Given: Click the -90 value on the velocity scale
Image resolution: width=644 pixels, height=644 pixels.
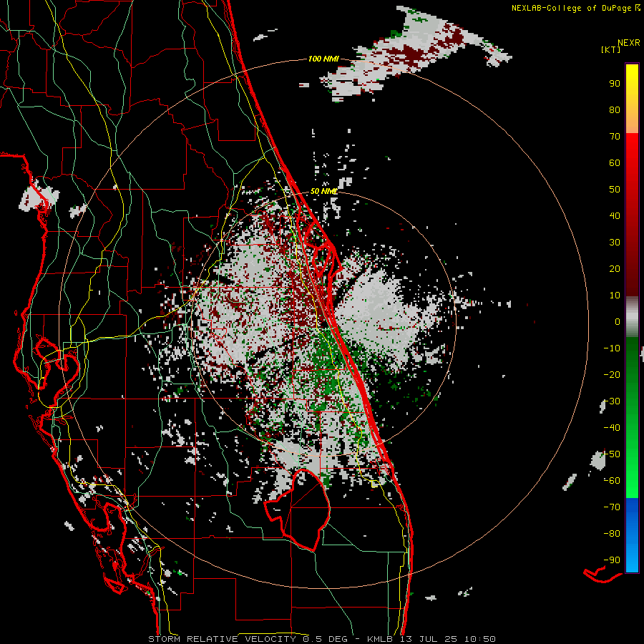Looking at the screenshot, I should click(x=612, y=560).
